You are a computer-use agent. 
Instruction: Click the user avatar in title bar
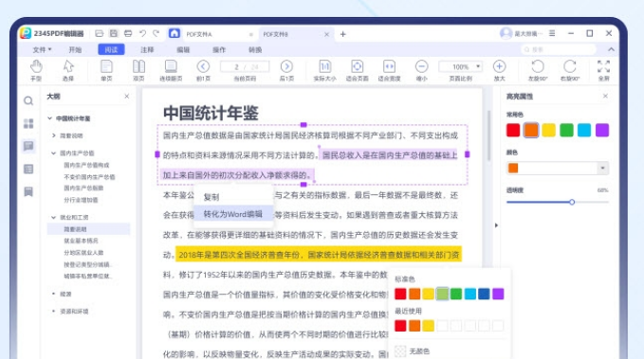point(506,33)
